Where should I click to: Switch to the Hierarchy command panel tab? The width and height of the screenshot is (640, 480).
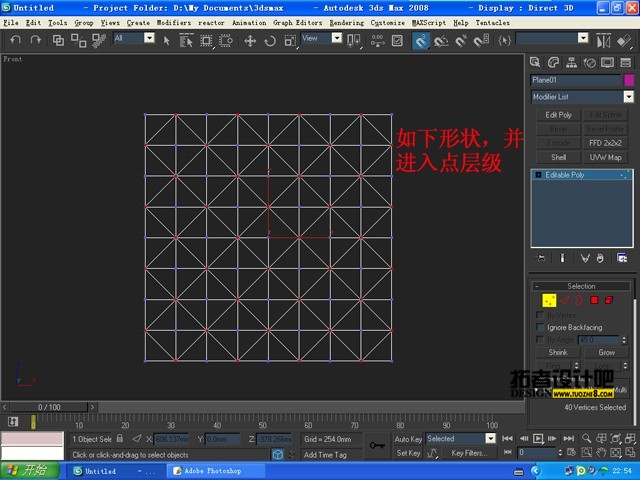[571, 62]
